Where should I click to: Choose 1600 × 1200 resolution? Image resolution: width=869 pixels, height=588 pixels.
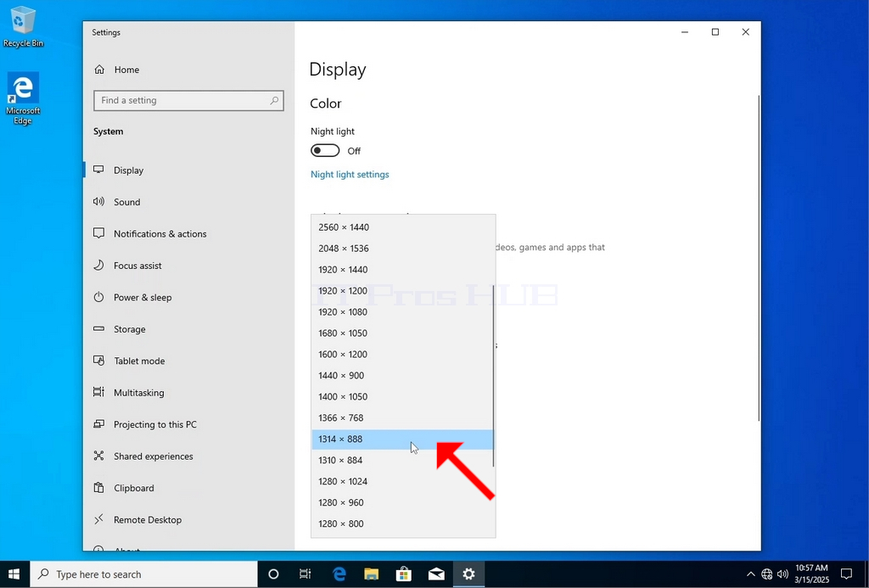(x=402, y=354)
